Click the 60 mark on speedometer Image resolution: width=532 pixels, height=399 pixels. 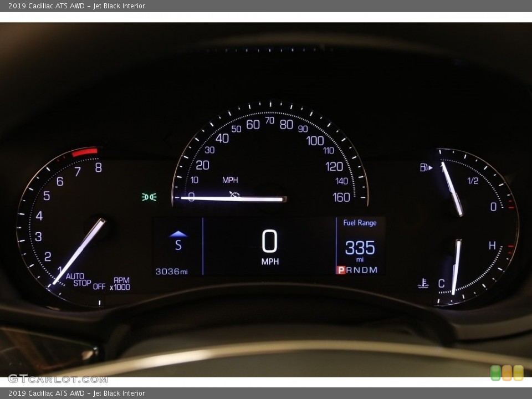click(x=253, y=125)
